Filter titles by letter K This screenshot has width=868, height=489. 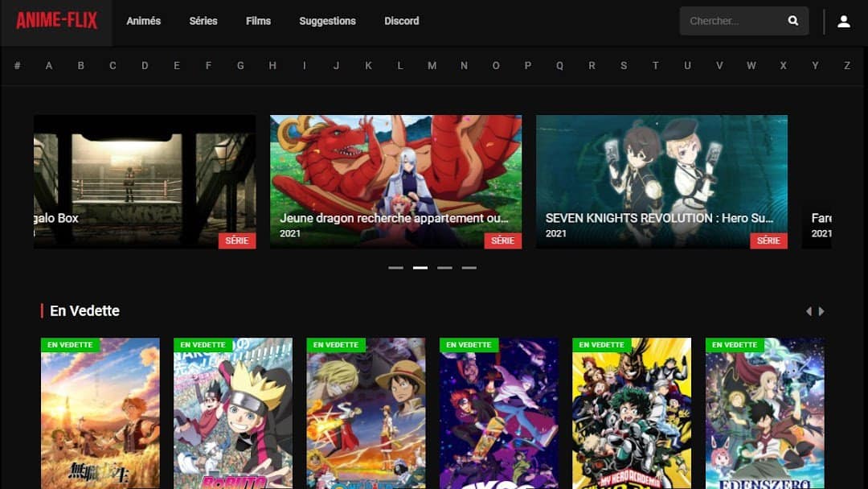click(x=368, y=65)
